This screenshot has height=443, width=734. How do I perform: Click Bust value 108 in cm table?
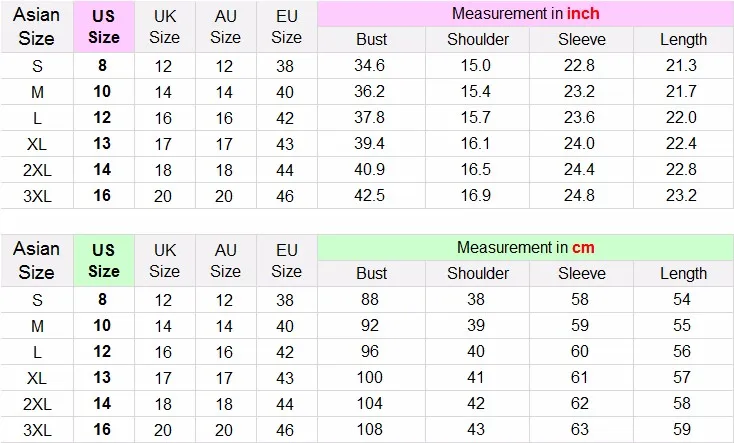(x=369, y=429)
